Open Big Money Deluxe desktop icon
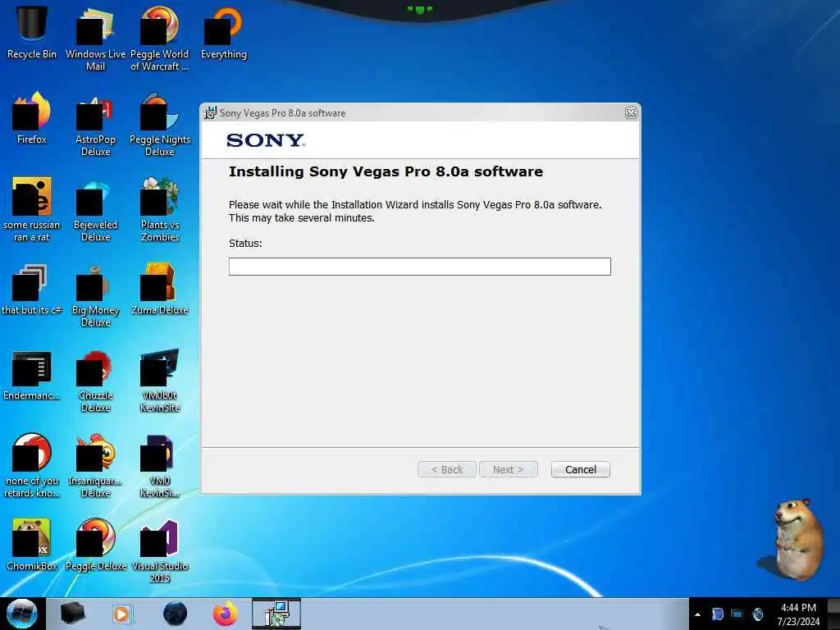 pos(95,294)
